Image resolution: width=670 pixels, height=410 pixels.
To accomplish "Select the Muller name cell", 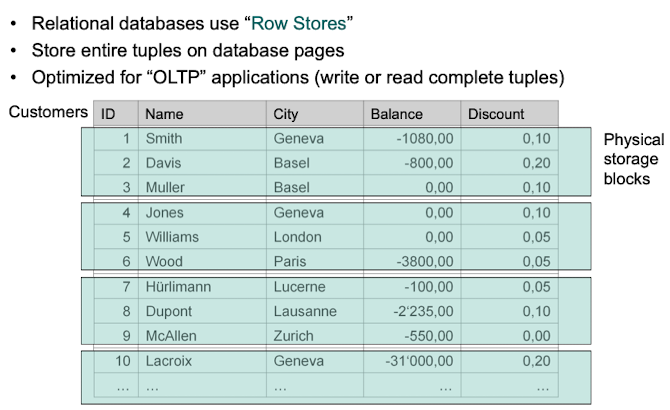I will point(165,188).
